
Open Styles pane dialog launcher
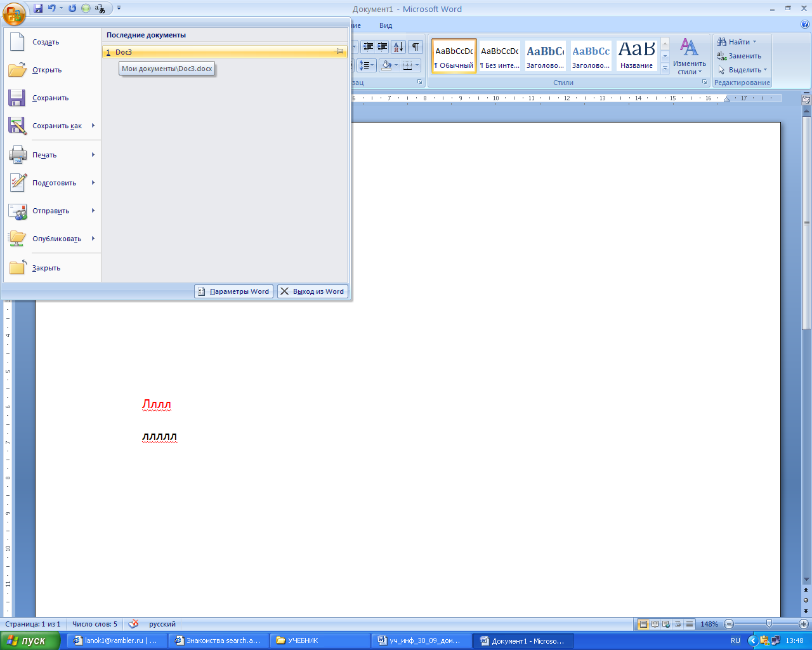(x=705, y=83)
